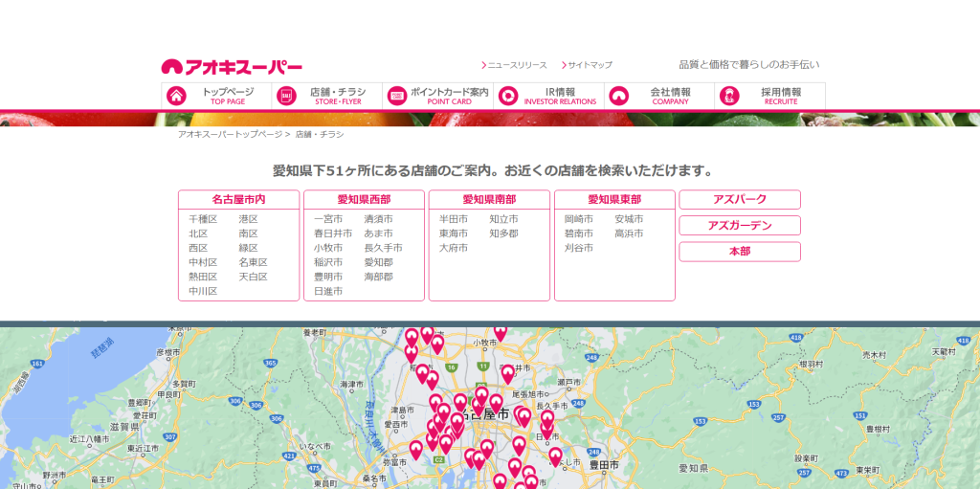980x489 pixels.
Task: Click the round icon beside IR情報
Action: [508, 96]
